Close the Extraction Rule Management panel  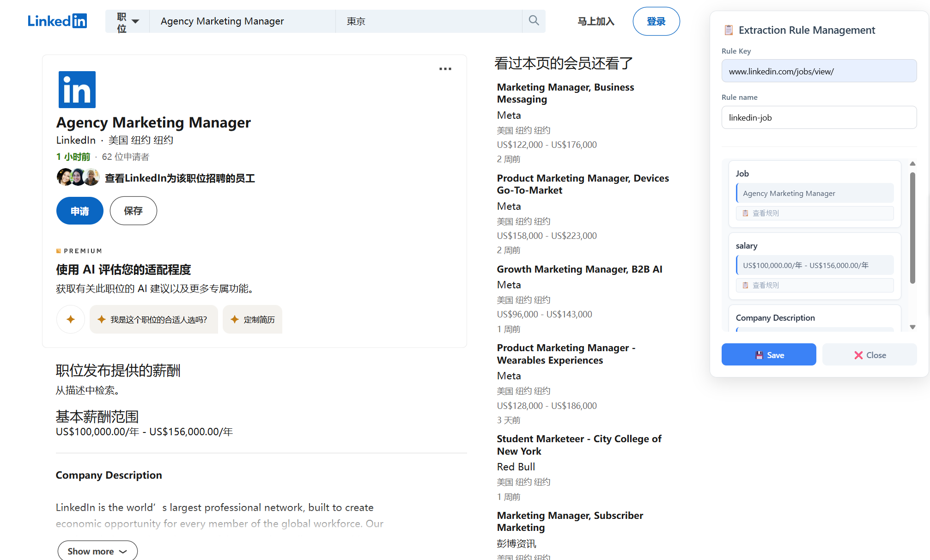(870, 355)
